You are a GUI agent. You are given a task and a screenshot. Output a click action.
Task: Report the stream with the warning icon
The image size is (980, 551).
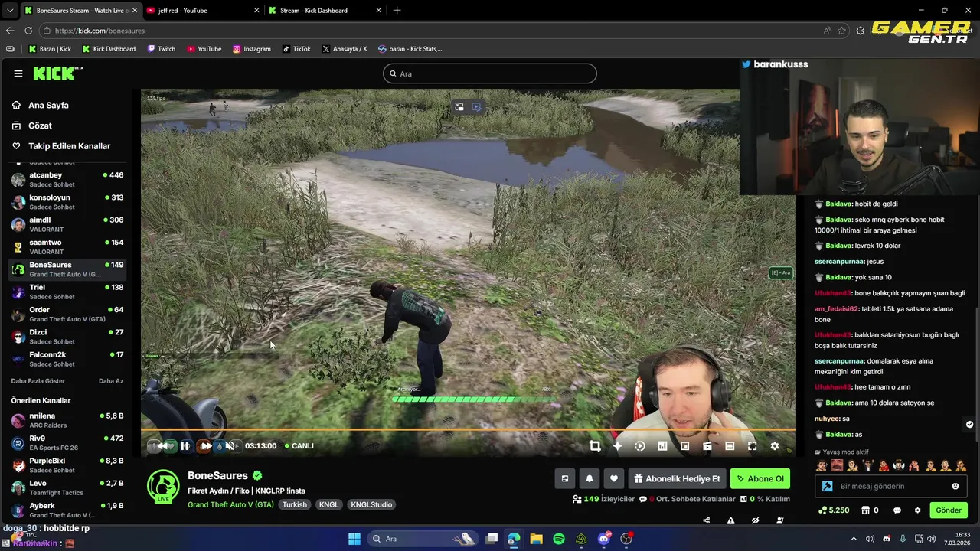tap(730, 520)
